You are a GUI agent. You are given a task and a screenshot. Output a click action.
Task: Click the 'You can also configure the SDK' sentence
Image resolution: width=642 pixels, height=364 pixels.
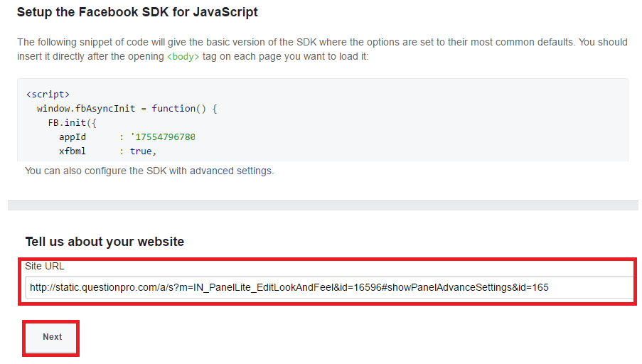point(149,171)
